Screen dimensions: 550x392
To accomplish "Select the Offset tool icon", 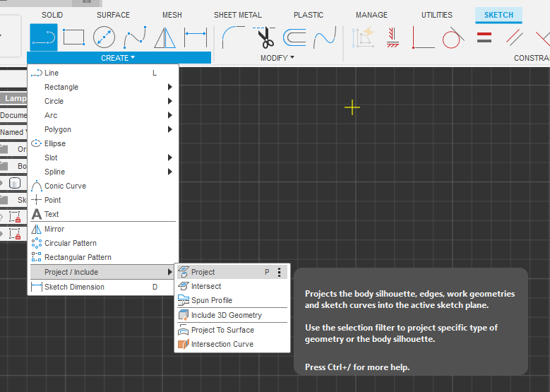I will (294, 37).
